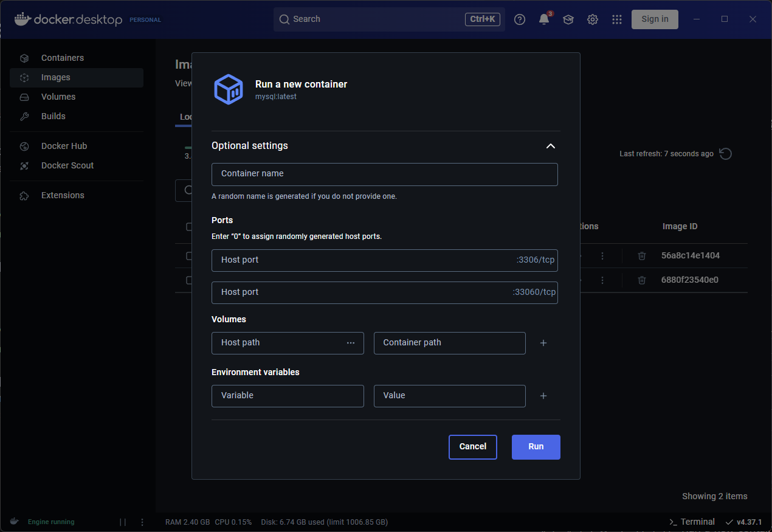This screenshot has height=532, width=772.
Task: Click image ID 6880f23540e0
Action: [x=690, y=280]
